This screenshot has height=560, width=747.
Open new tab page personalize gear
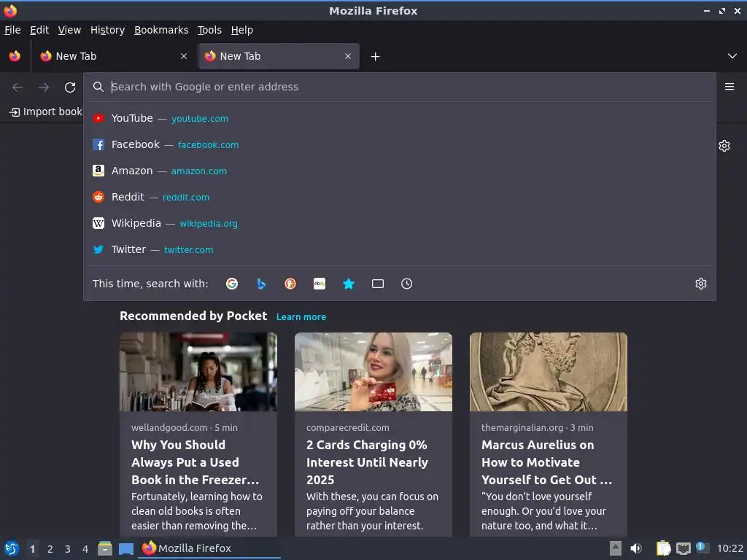[x=724, y=146]
